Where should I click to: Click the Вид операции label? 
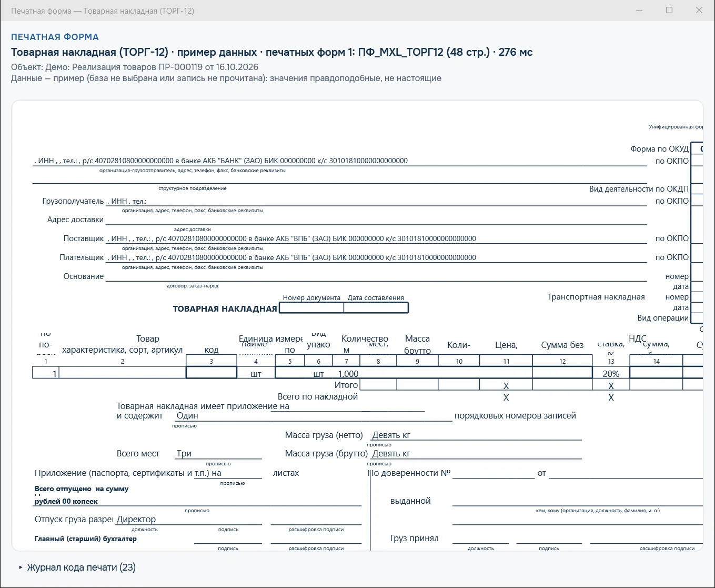click(x=663, y=318)
